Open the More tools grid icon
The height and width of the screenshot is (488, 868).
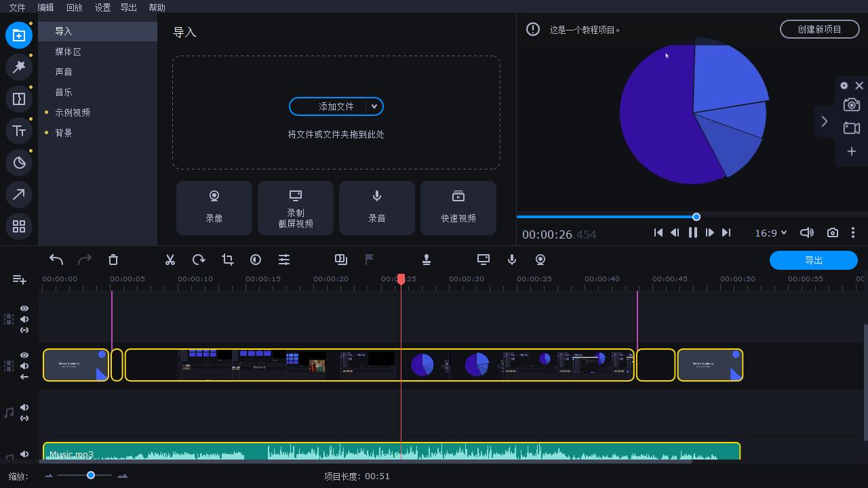click(19, 226)
